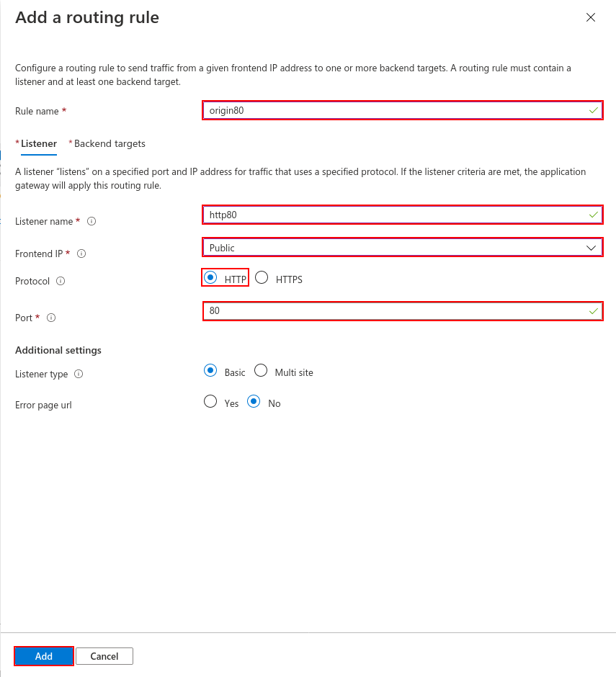
Task: Click the Port input field
Action: [x=403, y=311]
